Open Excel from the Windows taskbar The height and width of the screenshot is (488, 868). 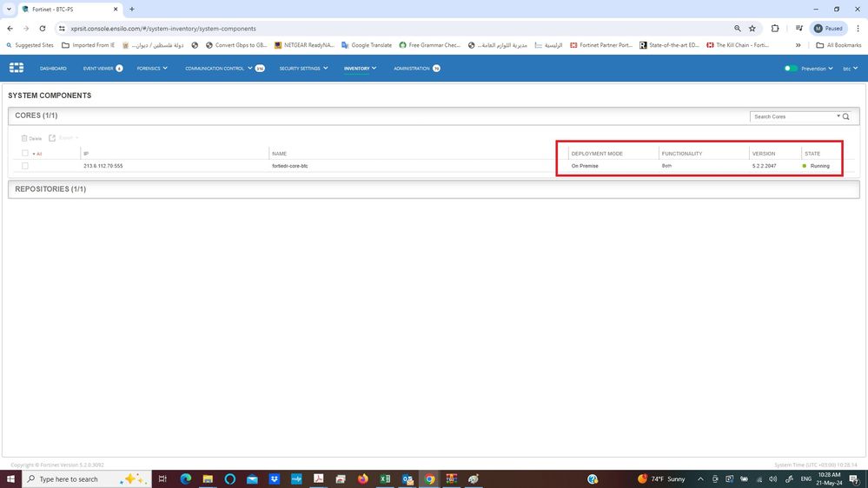(385, 478)
